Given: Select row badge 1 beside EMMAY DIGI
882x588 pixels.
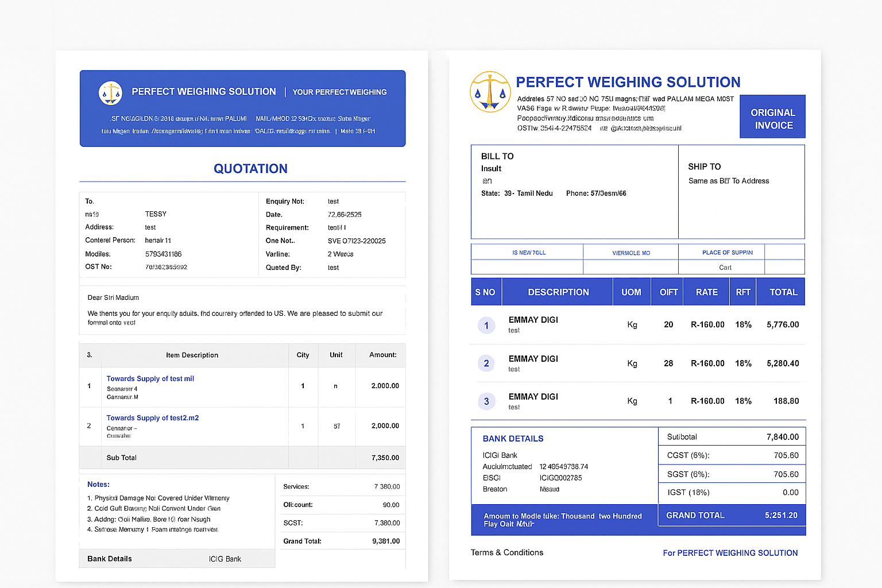Looking at the screenshot, I should [486, 325].
